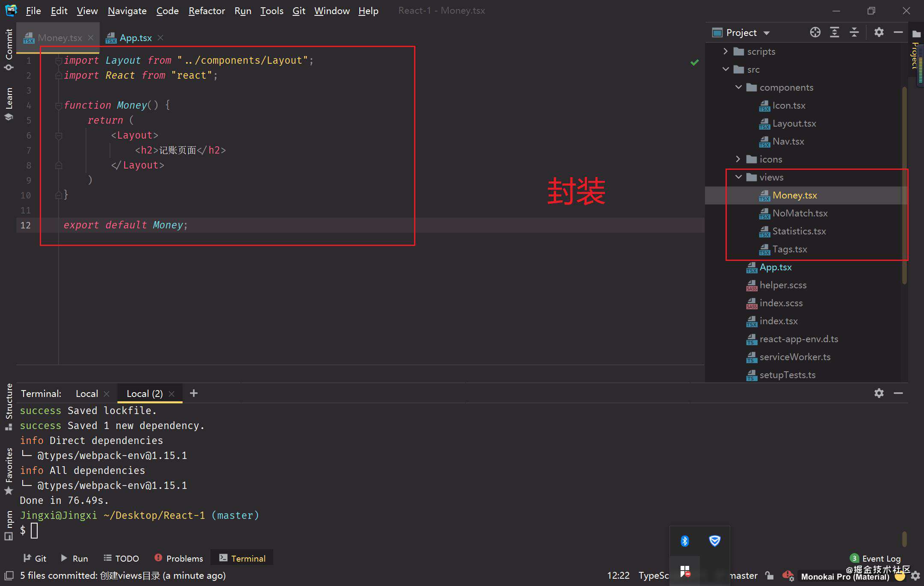
Task: Click the Bluetooth tray icon
Action: click(684, 541)
